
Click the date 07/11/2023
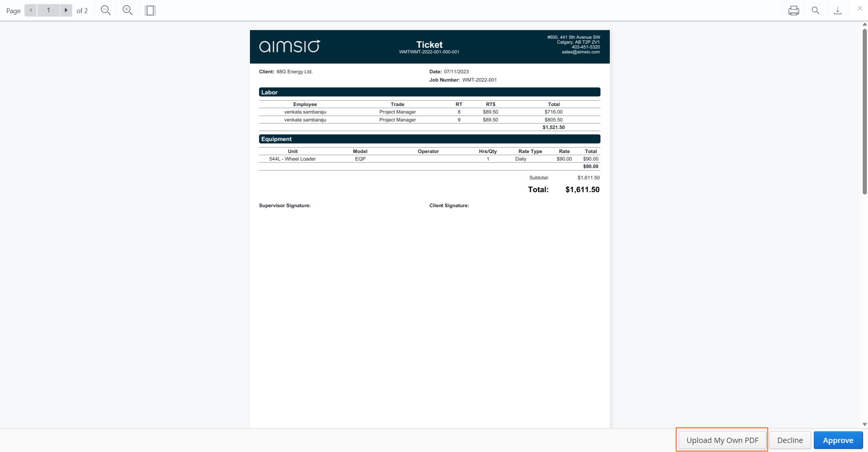tap(456, 71)
